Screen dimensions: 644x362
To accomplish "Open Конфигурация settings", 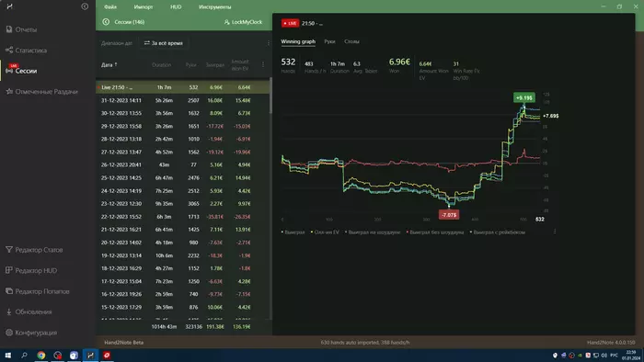I will pyautogui.click(x=31, y=333).
